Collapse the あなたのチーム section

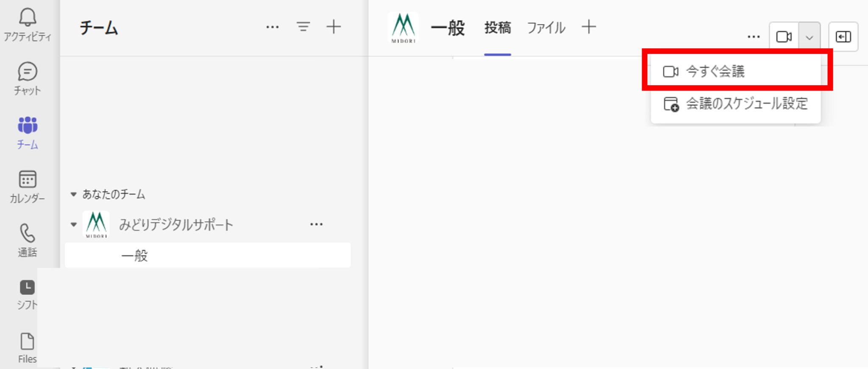(x=73, y=194)
